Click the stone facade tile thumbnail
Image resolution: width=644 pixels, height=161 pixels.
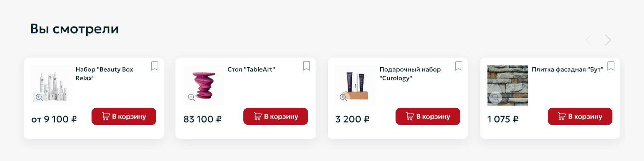(507, 82)
